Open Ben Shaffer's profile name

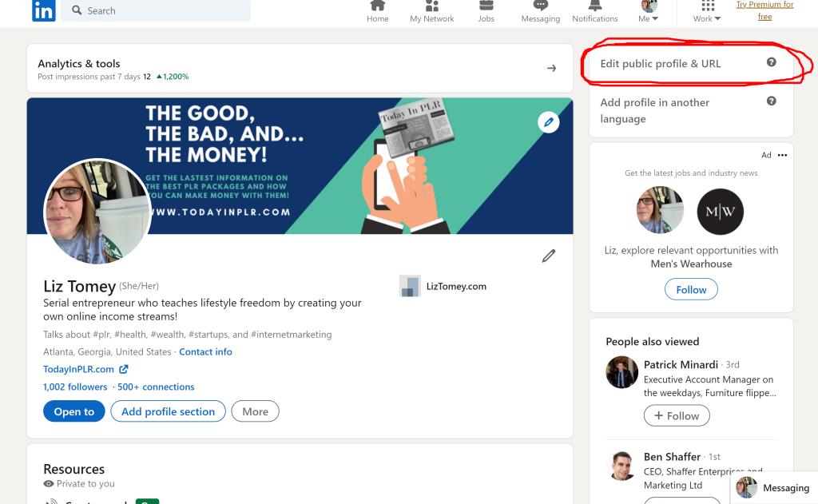672,457
